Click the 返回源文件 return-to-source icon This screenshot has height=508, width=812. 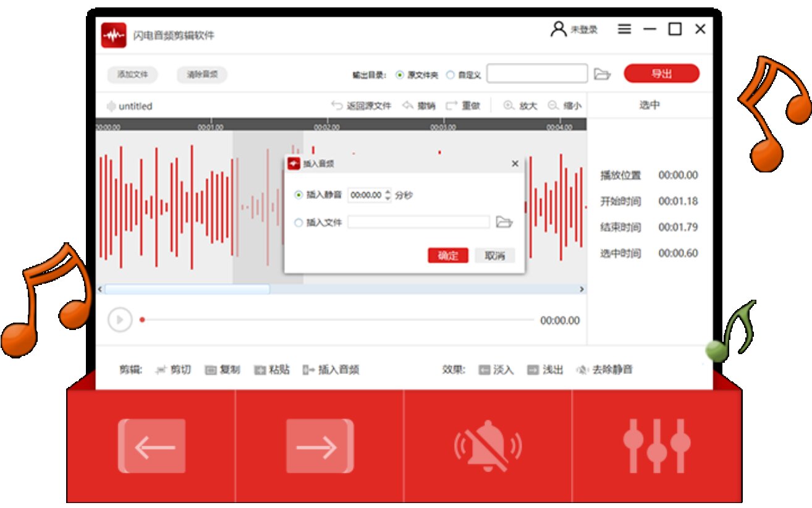(336, 104)
